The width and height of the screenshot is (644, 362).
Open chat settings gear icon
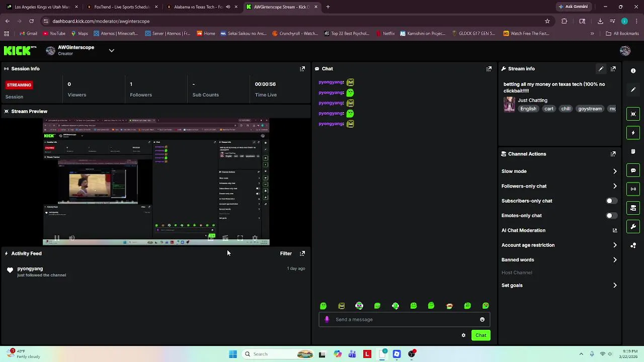pos(463,335)
